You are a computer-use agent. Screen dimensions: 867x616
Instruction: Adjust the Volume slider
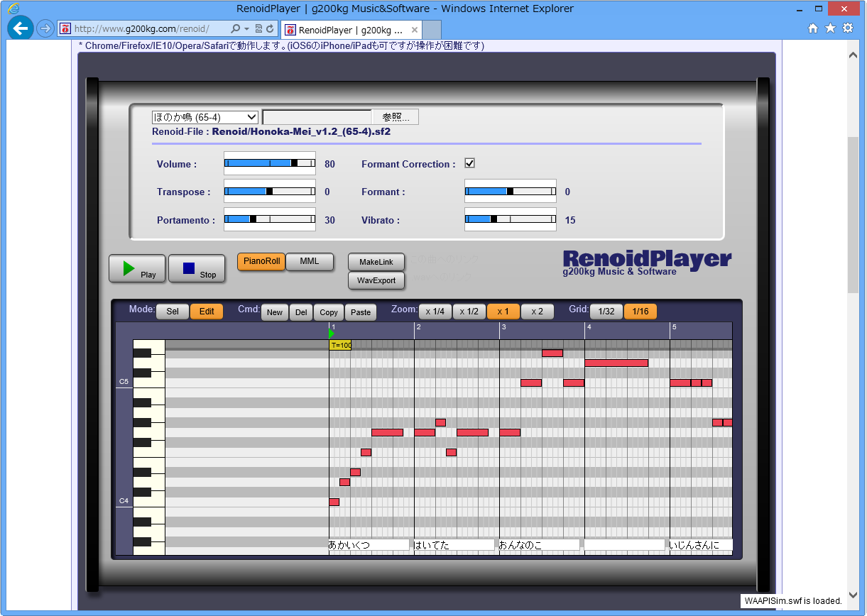click(x=270, y=163)
